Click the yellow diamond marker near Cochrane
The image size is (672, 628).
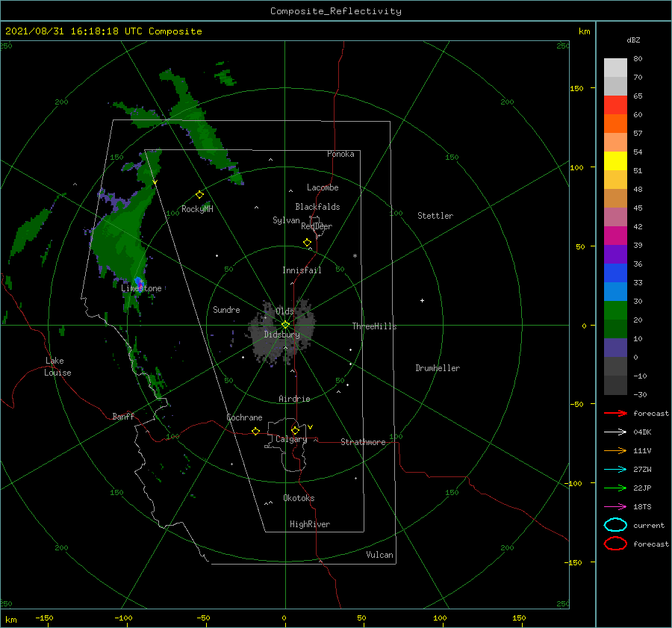coord(256,431)
